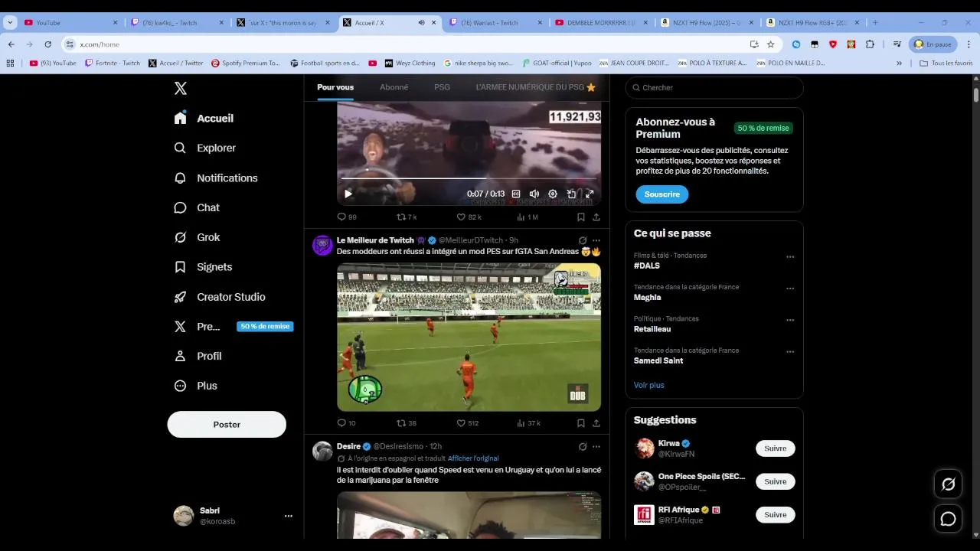Image resolution: width=980 pixels, height=551 pixels.
Task: Click the Voir plus link under trends
Action: pyautogui.click(x=649, y=385)
